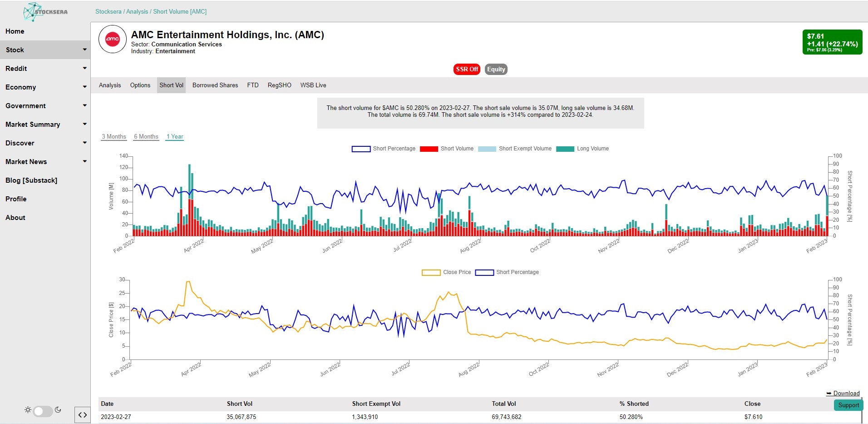Open the Home sidebar item
Image resolution: width=868 pixels, height=424 pixels.
coord(15,31)
